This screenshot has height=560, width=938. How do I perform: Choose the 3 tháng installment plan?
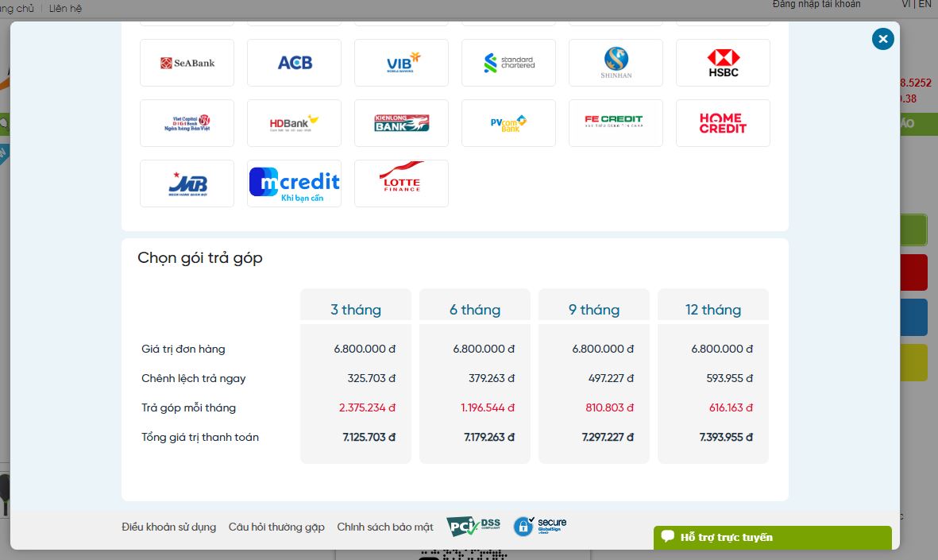(356, 309)
